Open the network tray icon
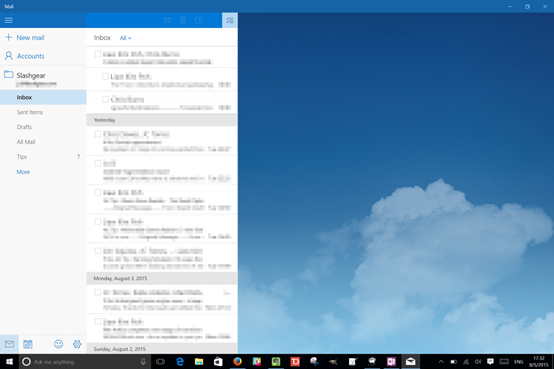Screen dimensions: 554x369 pos(466,362)
